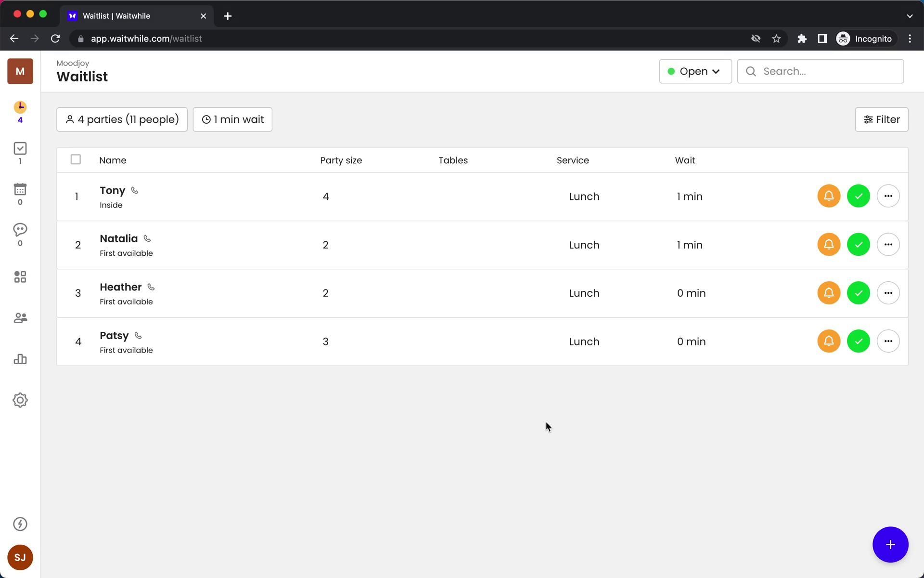This screenshot has height=578, width=924.
Task: Open the Customers people icon in the sidebar
Action: coord(20,318)
